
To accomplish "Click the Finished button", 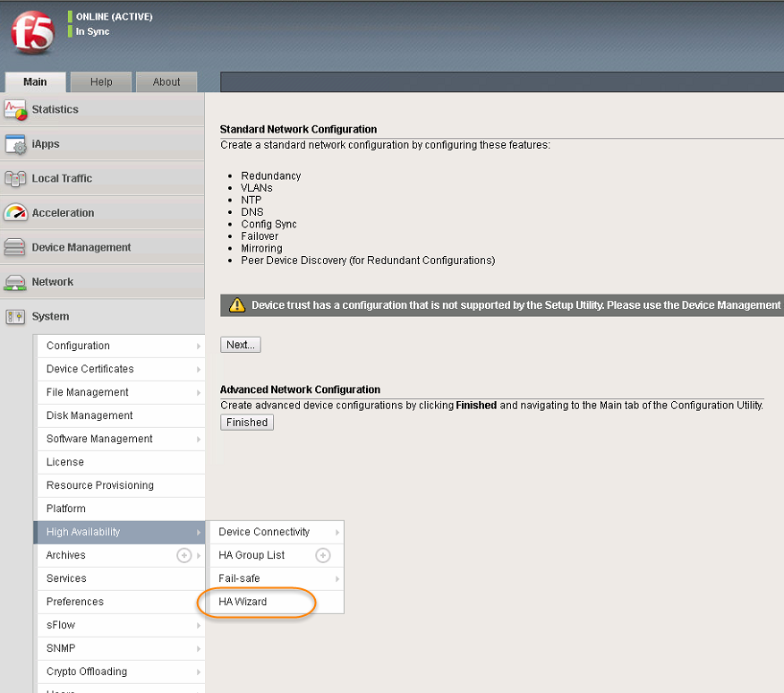I will (247, 423).
